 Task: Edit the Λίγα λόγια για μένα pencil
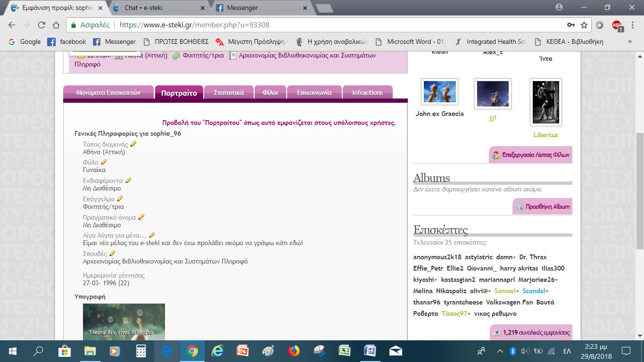(x=152, y=235)
